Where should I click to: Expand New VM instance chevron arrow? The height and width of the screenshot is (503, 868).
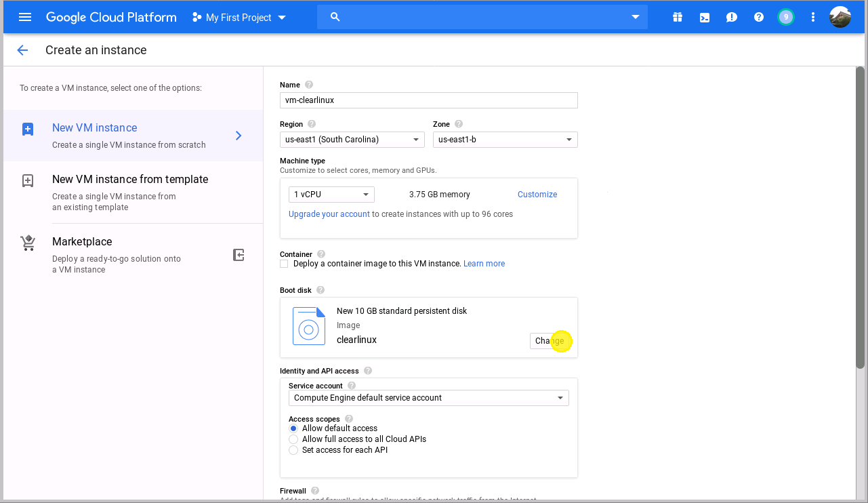pyautogui.click(x=239, y=136)
